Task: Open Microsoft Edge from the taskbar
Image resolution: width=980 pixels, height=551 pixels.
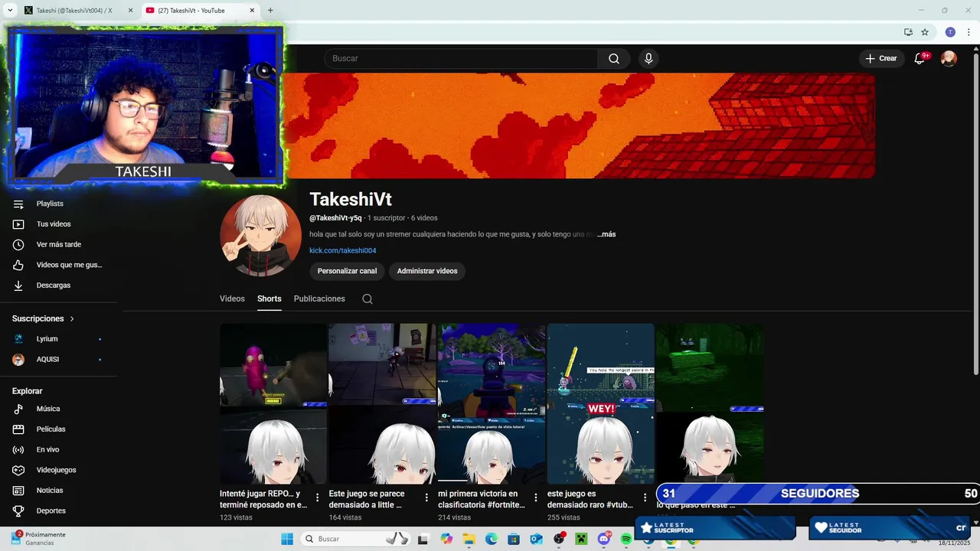Action: pyautogui.click(x=492, y=540)
